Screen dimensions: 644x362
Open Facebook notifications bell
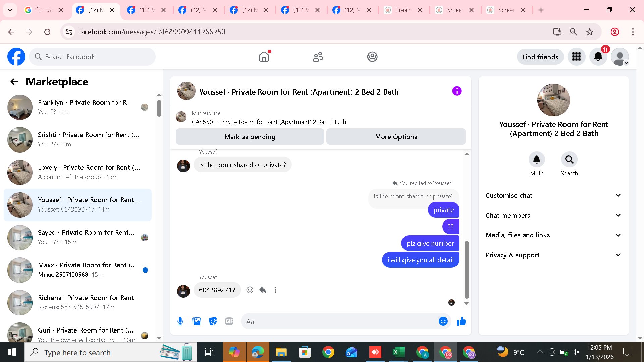point(598,57)
